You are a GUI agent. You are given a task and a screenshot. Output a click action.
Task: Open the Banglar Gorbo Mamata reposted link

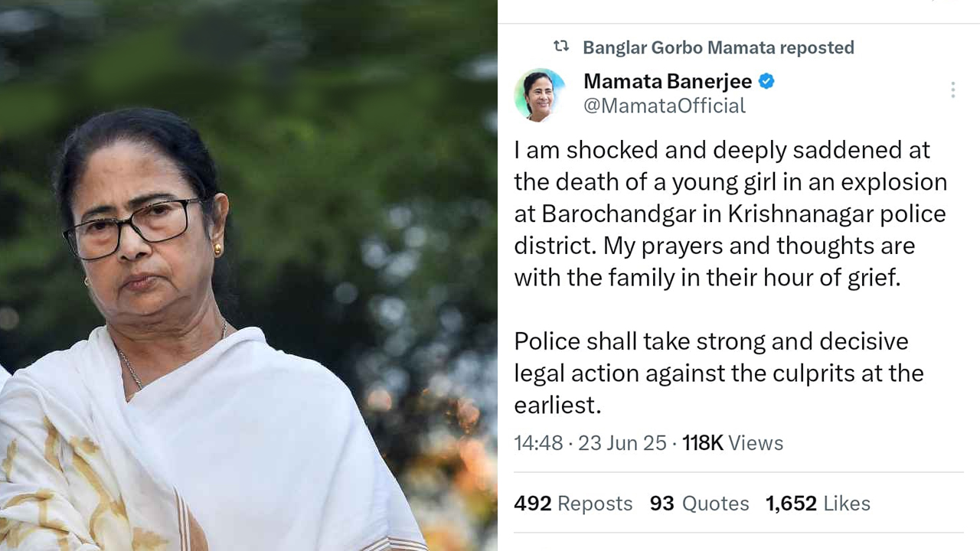[718, 47]
